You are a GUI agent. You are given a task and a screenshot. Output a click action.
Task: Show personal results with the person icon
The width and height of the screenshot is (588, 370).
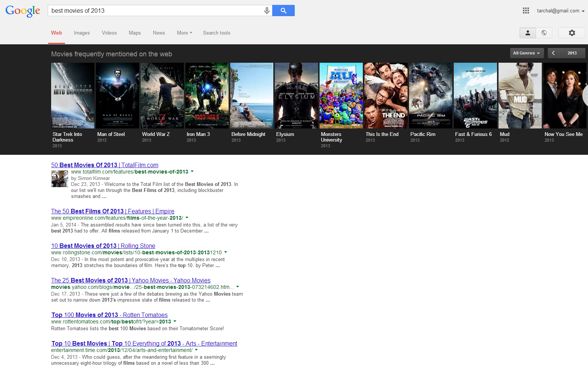click(x=528, y=33)
